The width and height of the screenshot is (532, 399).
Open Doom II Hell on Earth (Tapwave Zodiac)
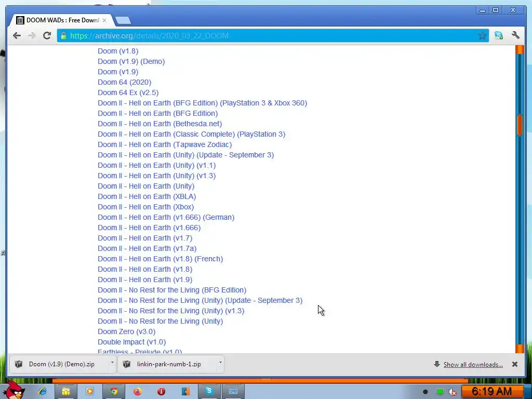point(165,144)
